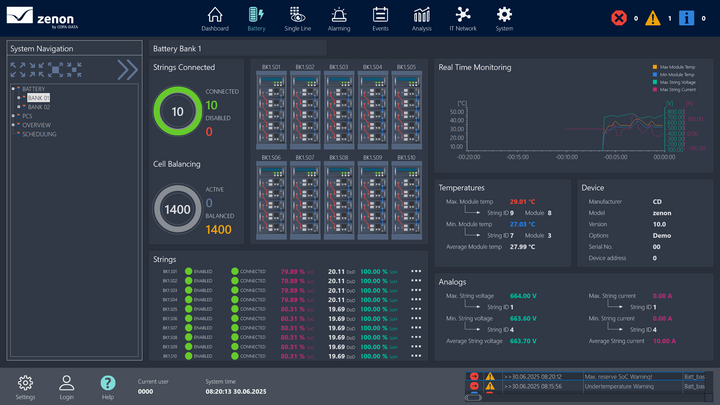Click the alarm list horizontal scrollbar thumb

point(473,398)
